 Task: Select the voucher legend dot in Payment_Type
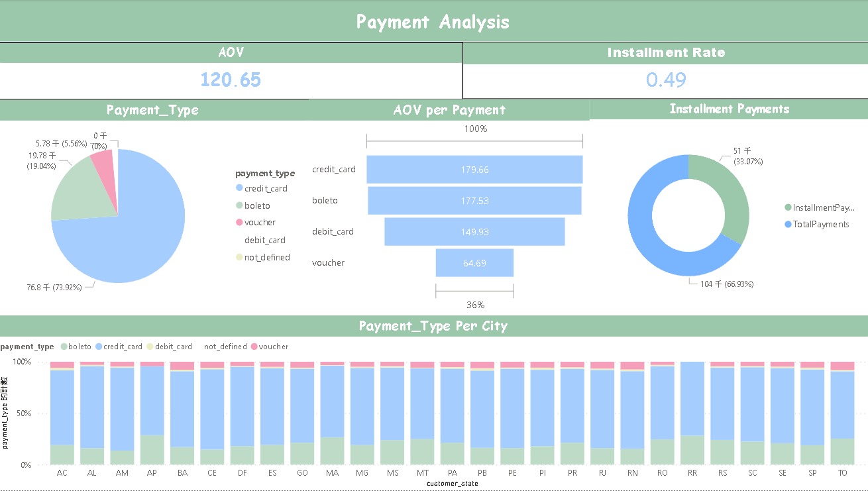(239, 222)
